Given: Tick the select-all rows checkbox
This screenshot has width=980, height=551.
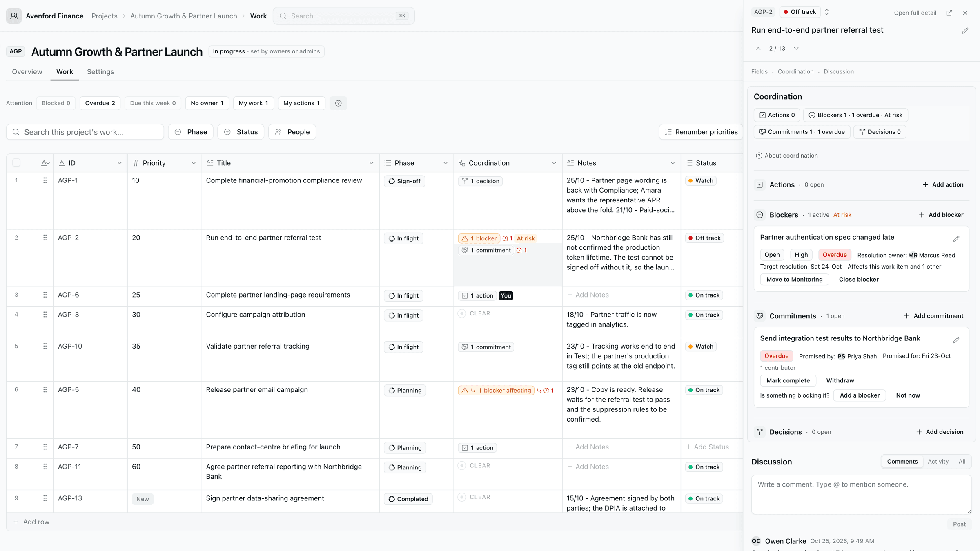Looking at the screenshot, I should (16, 163).
